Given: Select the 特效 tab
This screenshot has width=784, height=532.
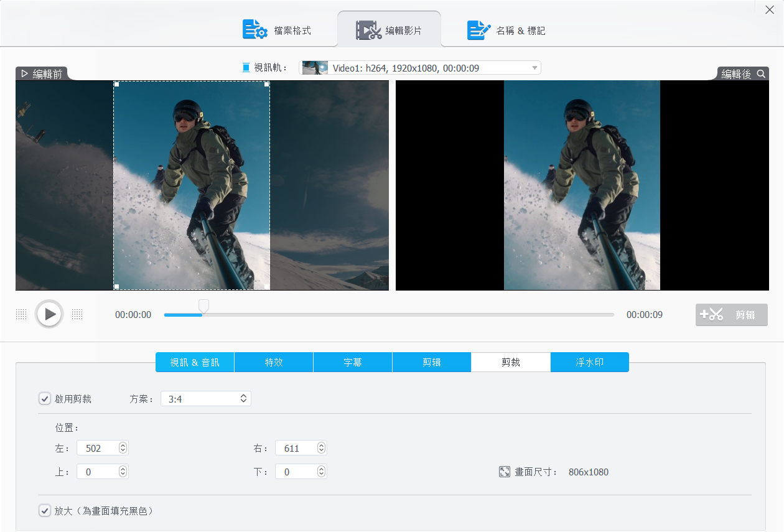Looking at the screenshot, I should tap(274, 362).
